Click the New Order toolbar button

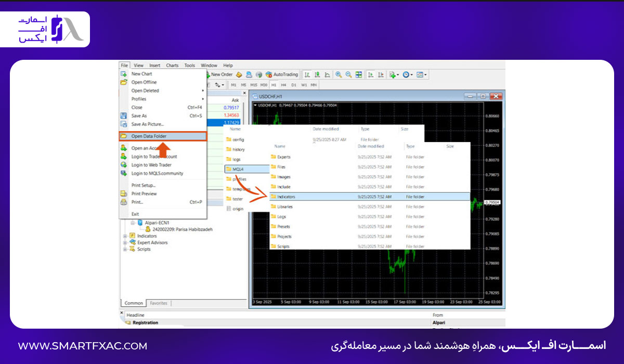click(219, 75)
